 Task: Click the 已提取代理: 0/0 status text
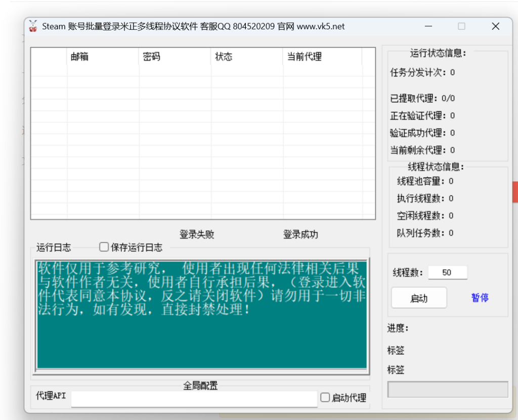pos(422,98)
